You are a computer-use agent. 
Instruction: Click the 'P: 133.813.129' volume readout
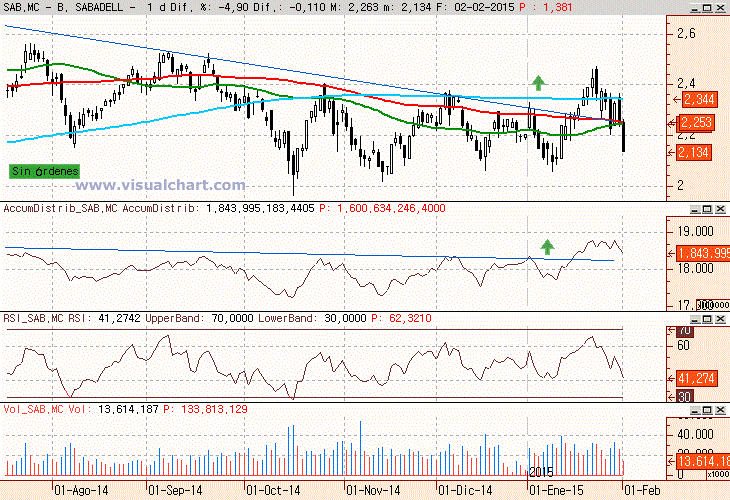205,409
